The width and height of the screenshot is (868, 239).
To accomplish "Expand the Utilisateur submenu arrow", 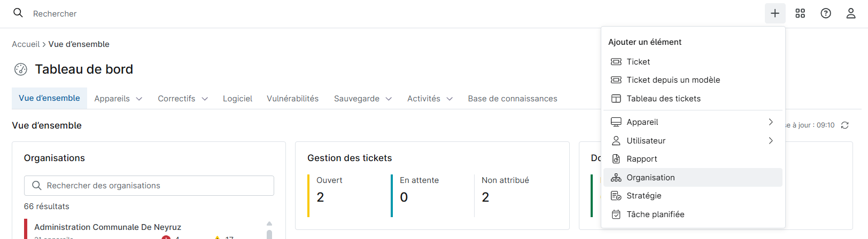I will pos(771,141).
